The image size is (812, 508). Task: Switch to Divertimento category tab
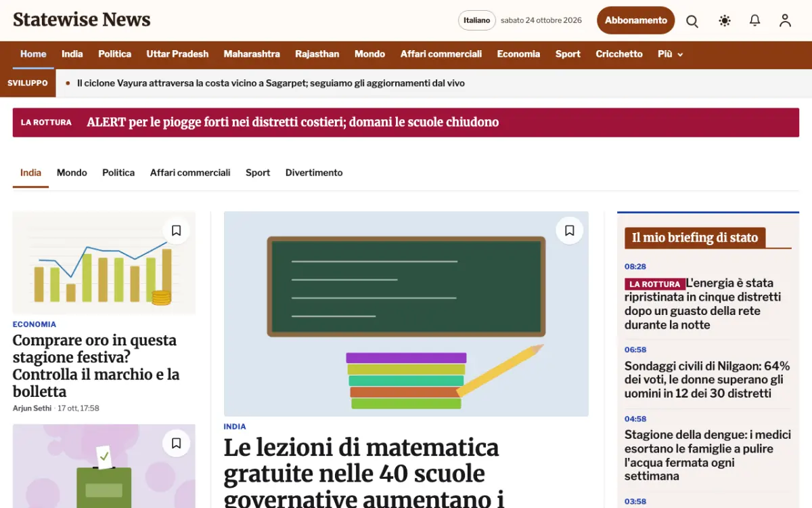(x=314, y=173)
